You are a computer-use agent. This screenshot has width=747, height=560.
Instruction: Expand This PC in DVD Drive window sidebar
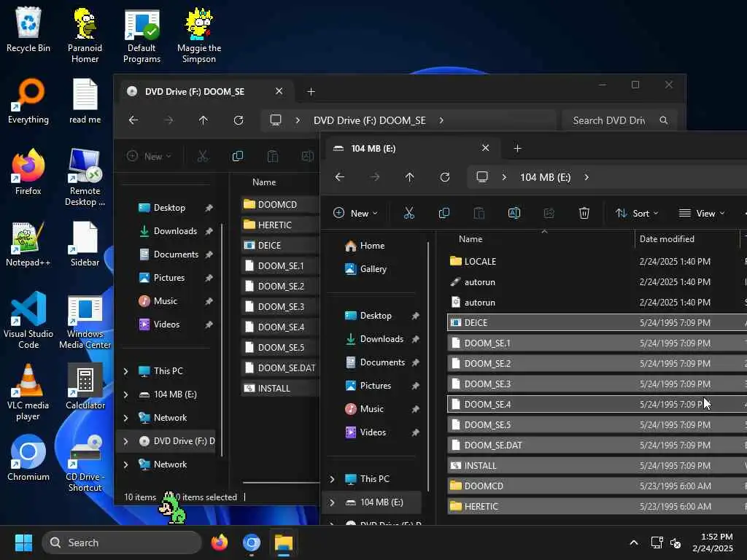point(125,371)
